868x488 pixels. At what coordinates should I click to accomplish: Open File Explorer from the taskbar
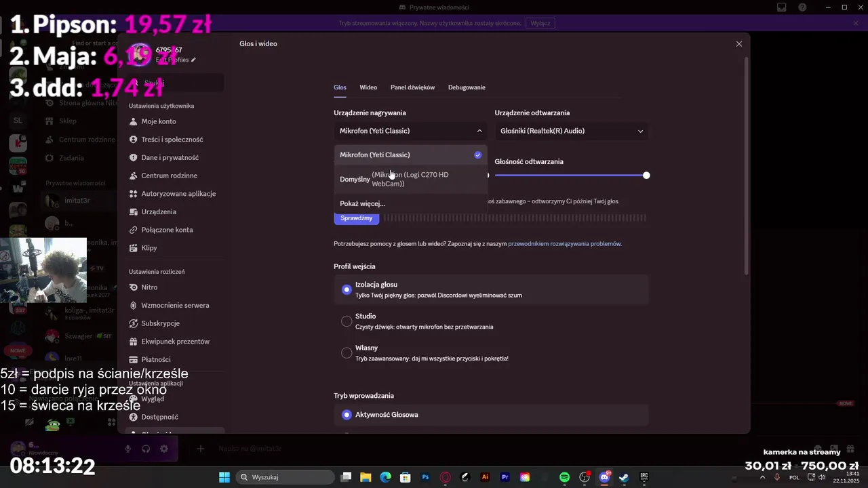coord(366,477)
